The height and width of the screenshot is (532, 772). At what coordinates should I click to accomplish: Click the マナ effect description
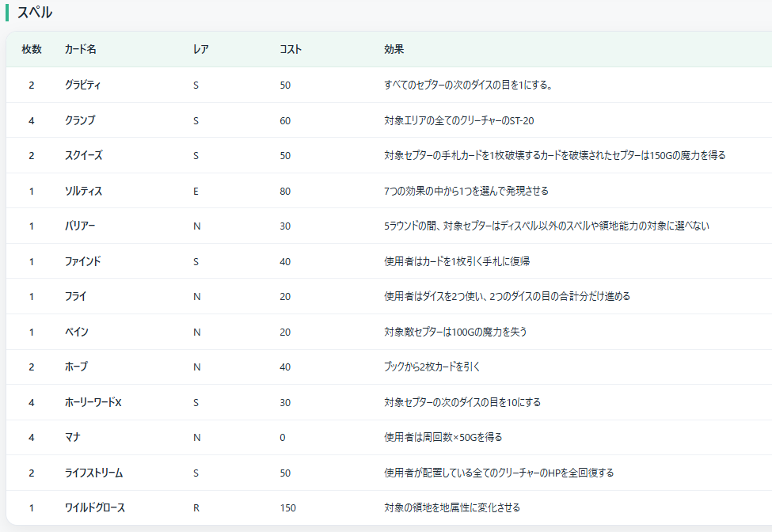click(x=443, y=437)
